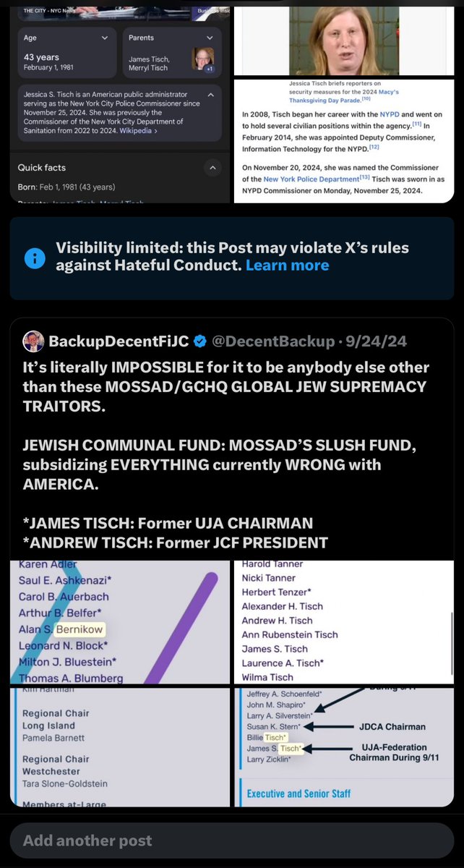Viewport: 464px width, 868px height.
Task: Expand the Parents card chevron
Action: click(x=210, y=37)
